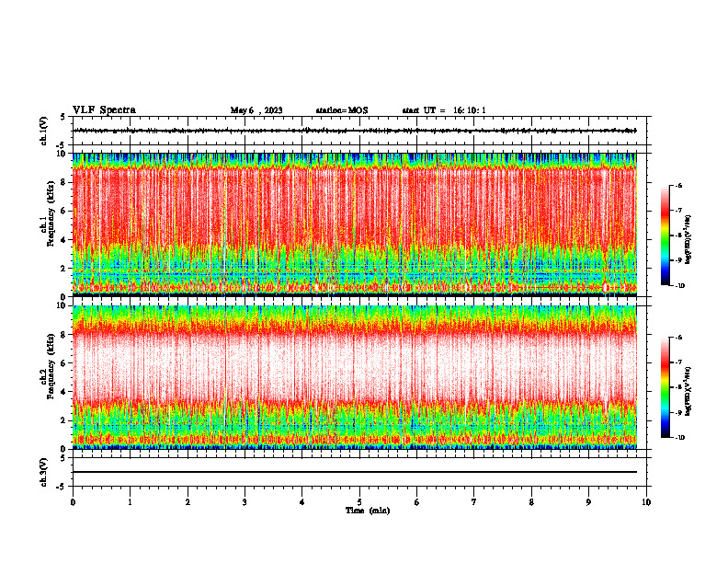
Task: Click the "-10" tick on the ch.2 colorbar
Action: pos(679,438)
